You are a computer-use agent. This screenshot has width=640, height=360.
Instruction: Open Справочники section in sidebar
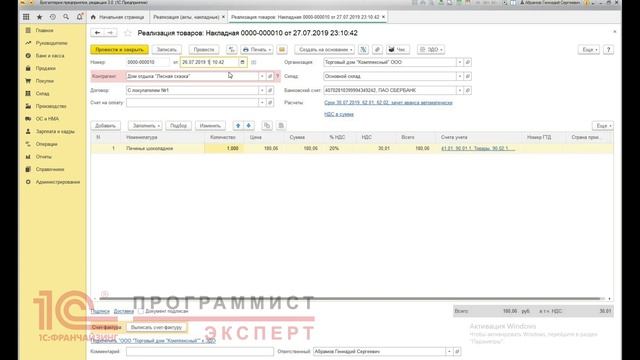[x=50, y=169]
